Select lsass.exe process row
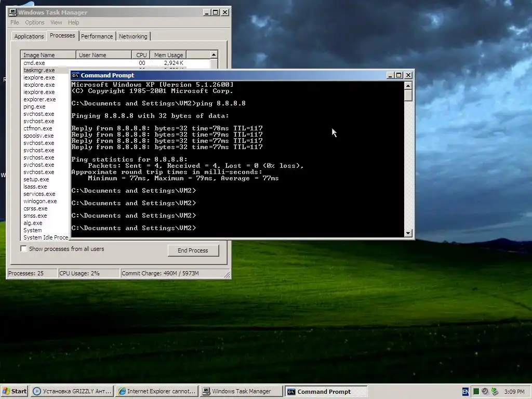Screen dimensions: 532x399 tap(46, 187)
